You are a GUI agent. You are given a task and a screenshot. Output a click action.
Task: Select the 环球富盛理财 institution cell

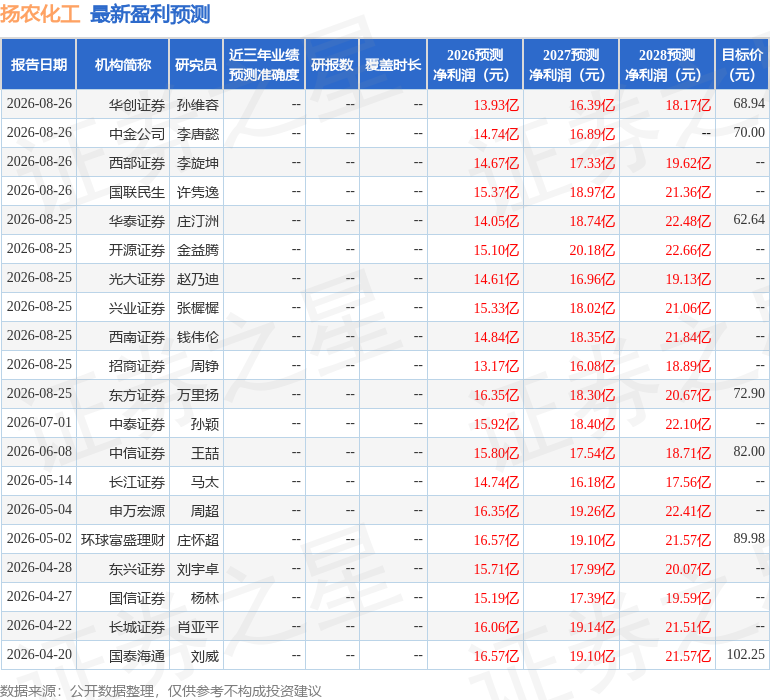(x=123, y=540)
